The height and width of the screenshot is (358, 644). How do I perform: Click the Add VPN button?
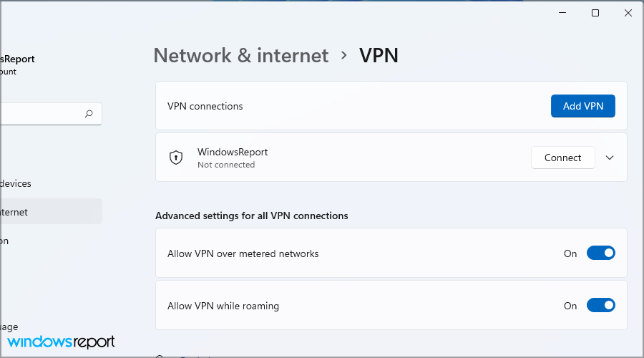click(x=582, y=106)
